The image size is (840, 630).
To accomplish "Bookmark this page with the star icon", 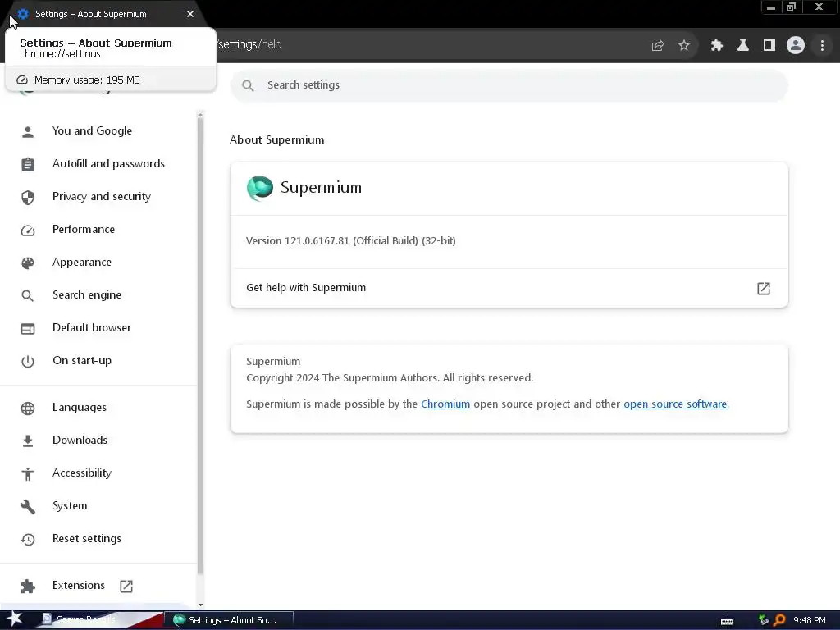I will click(x=684, y=46).
